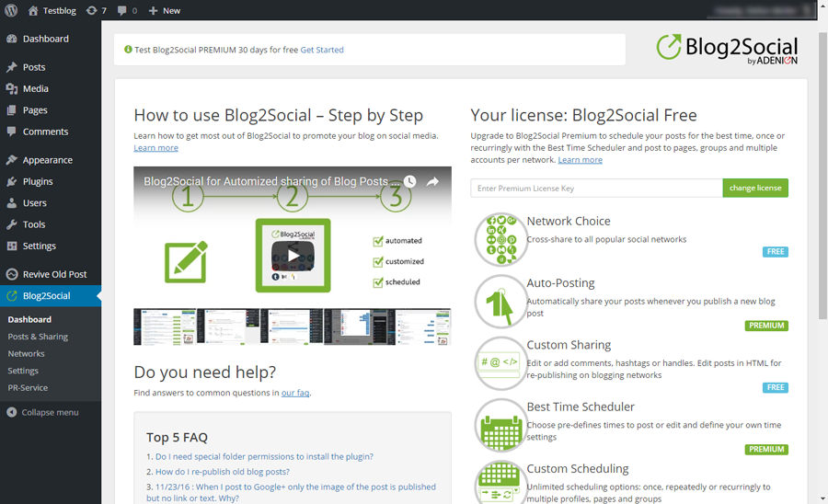Click the Users person icon

coord(12,202)
